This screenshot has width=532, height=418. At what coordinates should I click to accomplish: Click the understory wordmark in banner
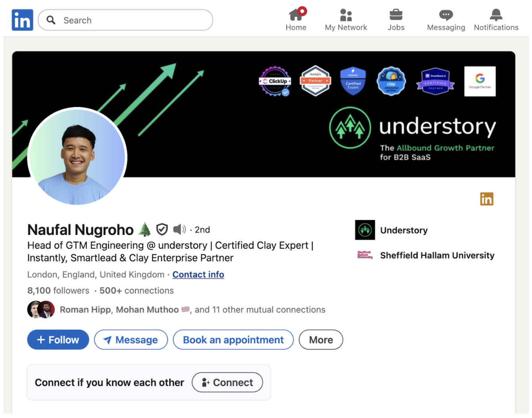(x=438, y=127)
